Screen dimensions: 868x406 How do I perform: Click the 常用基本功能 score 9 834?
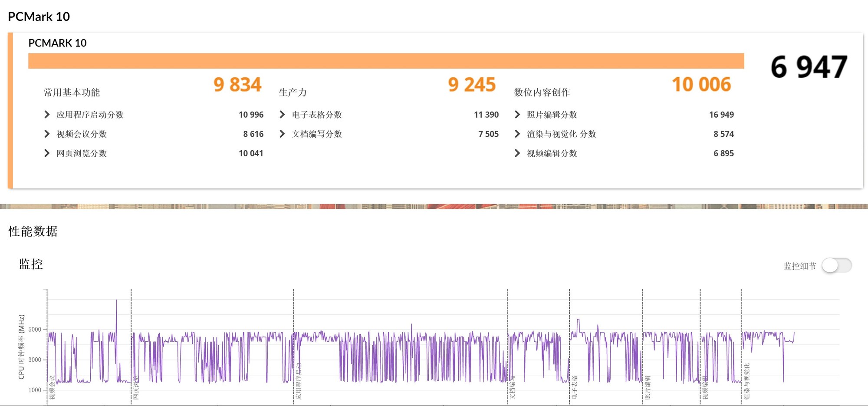237,85
